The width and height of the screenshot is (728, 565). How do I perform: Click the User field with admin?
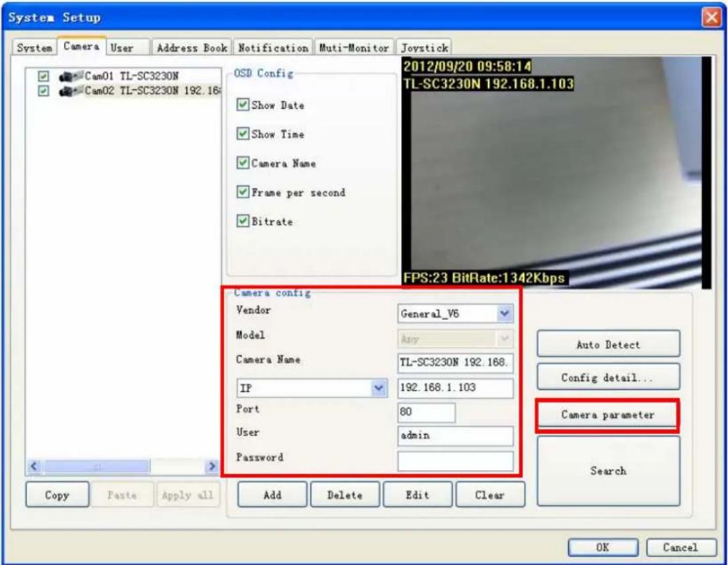[455, 436]
